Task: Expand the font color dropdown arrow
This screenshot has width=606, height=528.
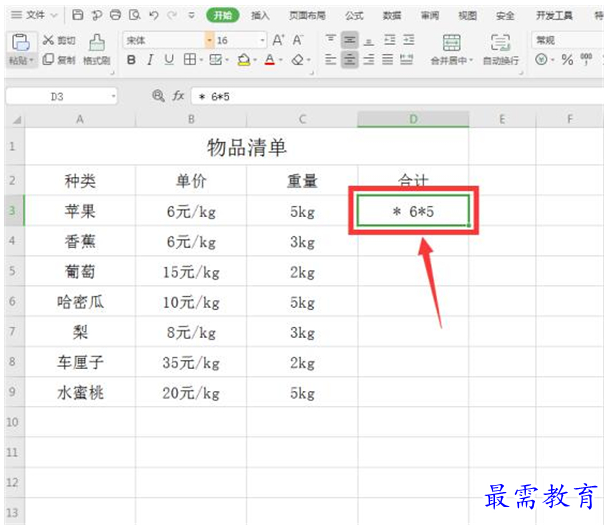Action: pyautogui.click(x=281, y=60)
